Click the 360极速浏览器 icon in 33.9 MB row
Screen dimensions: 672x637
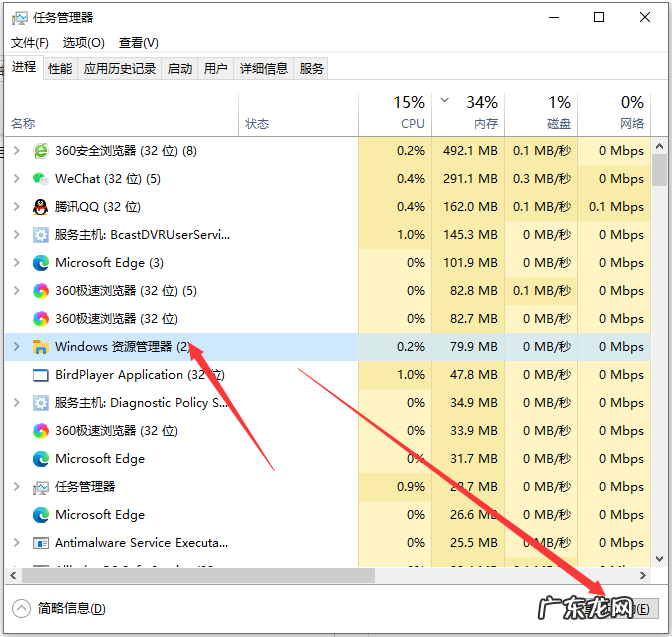tap(41, 431)
